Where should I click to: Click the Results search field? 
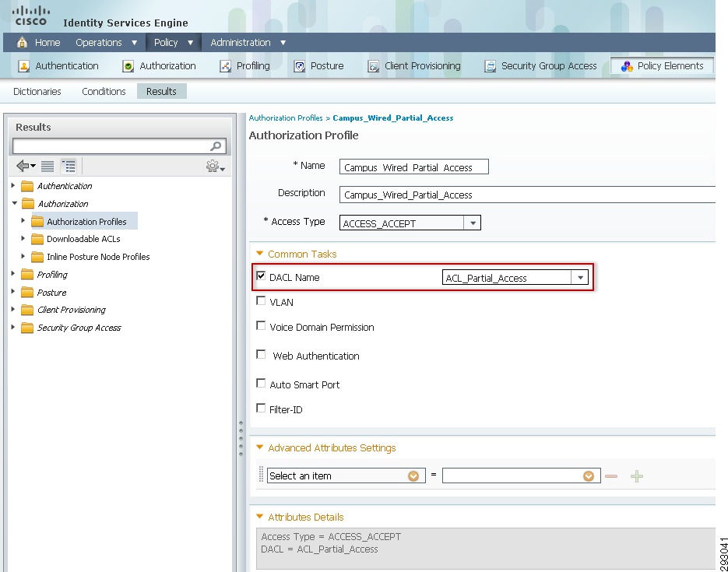pos(119,146)
